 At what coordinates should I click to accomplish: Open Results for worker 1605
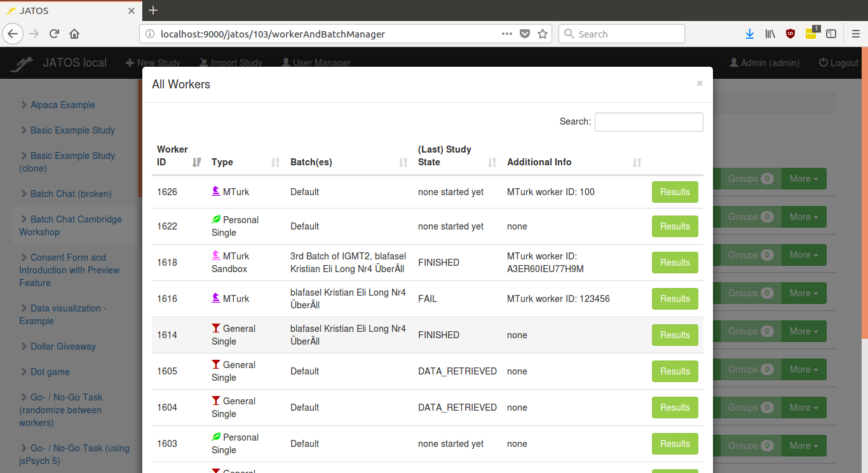pyautogui.click(x=675, y=371)
